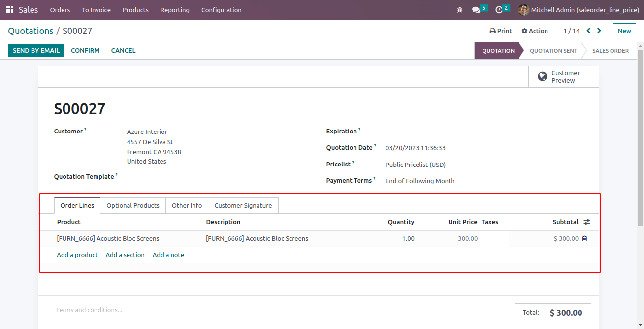Click the empty Expiration date field
Screen dimensions: 644x329
484,131
